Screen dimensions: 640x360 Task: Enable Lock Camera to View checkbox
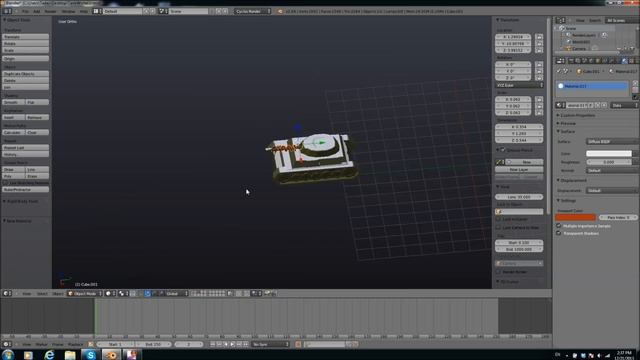(498, 227)
